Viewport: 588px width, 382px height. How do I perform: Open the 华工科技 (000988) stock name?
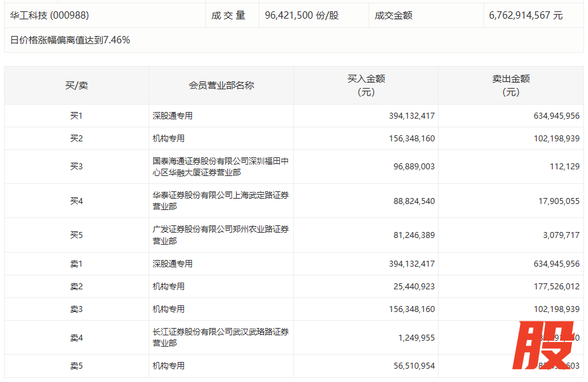pyautogui.click(x=49, y=15)
